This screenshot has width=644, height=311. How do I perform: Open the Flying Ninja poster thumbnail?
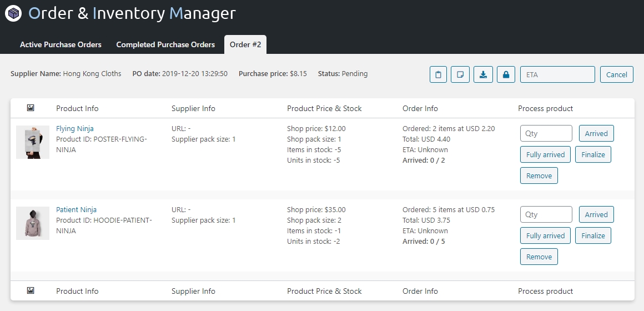click(x=33, y=142)
